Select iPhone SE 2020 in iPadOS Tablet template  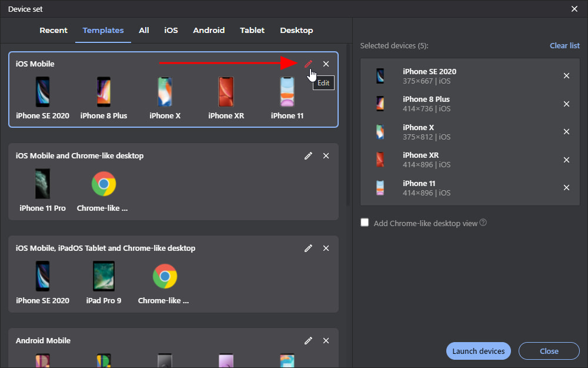click(42, 276)
